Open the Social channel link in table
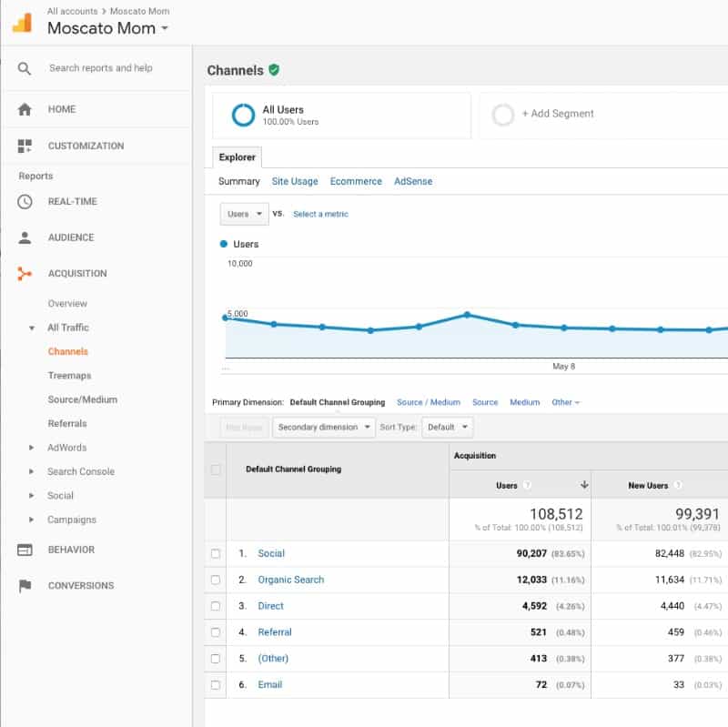 pos(271,553)
